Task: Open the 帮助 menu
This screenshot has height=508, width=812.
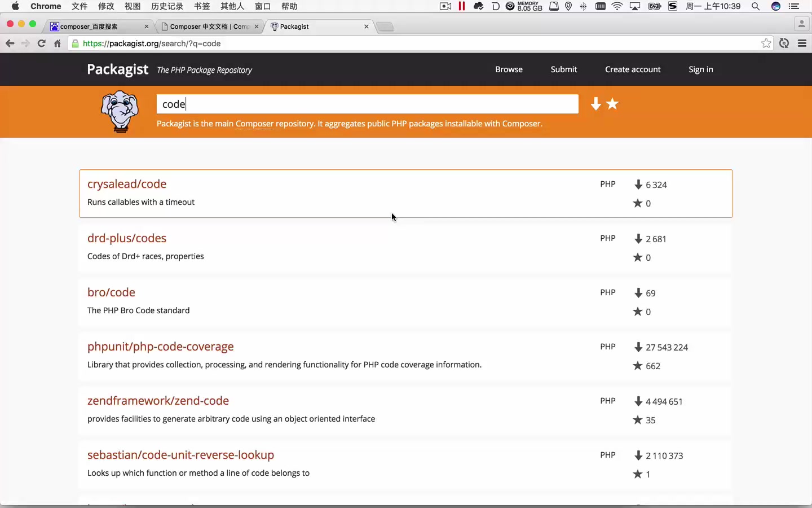Action: pyautogui.click(x=289, y=6)
